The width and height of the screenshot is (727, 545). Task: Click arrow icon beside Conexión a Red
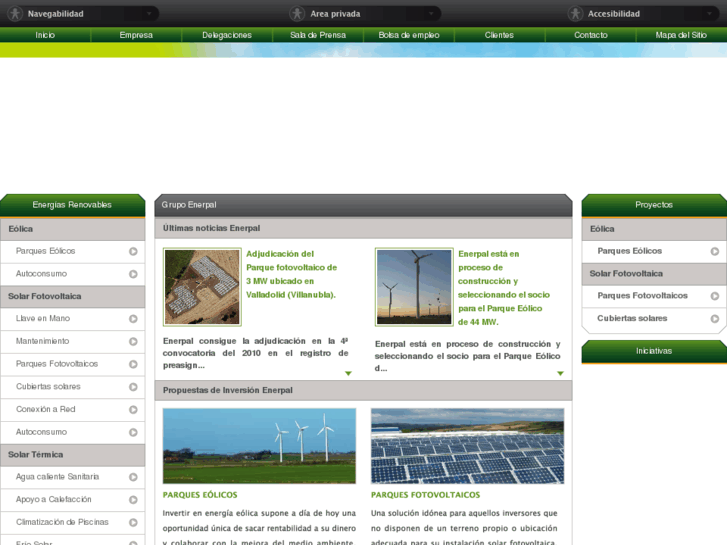tap(133, 410)
